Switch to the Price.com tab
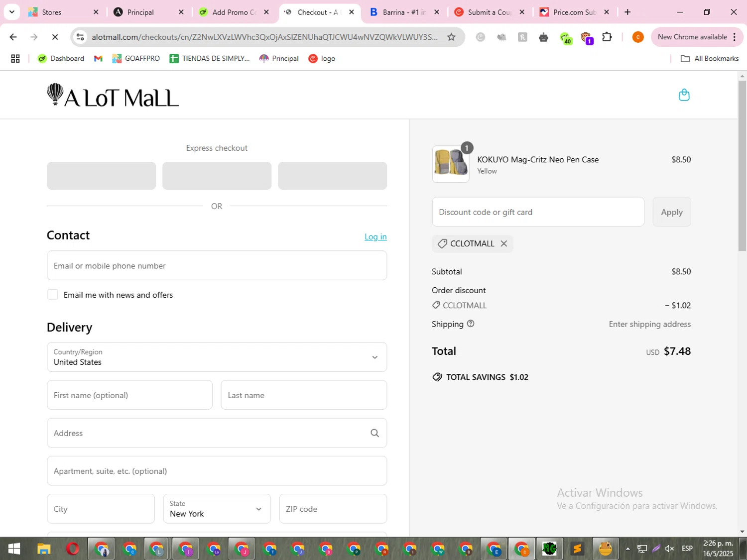Screen dimensions: 747x560 point(574,12)
